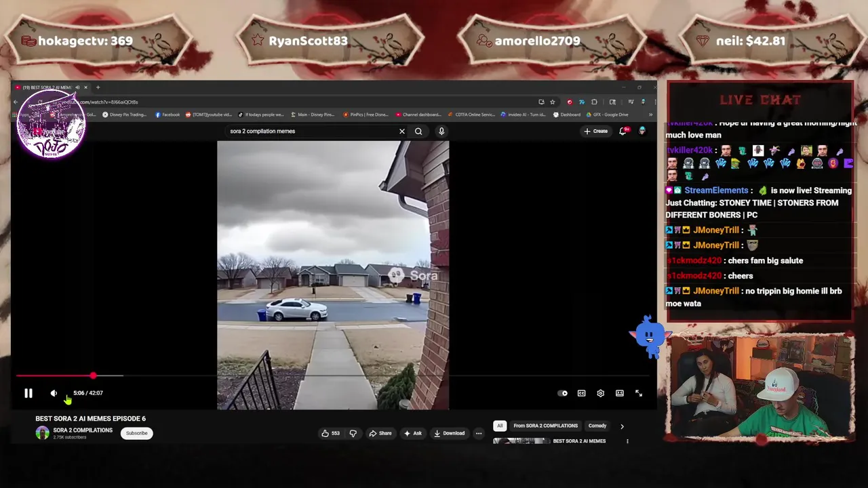Open the 'Disney Pin Trading' bookmark
The height and width of the screenshot is (488, 868).
pyautogui.click(x=124, y=115)
